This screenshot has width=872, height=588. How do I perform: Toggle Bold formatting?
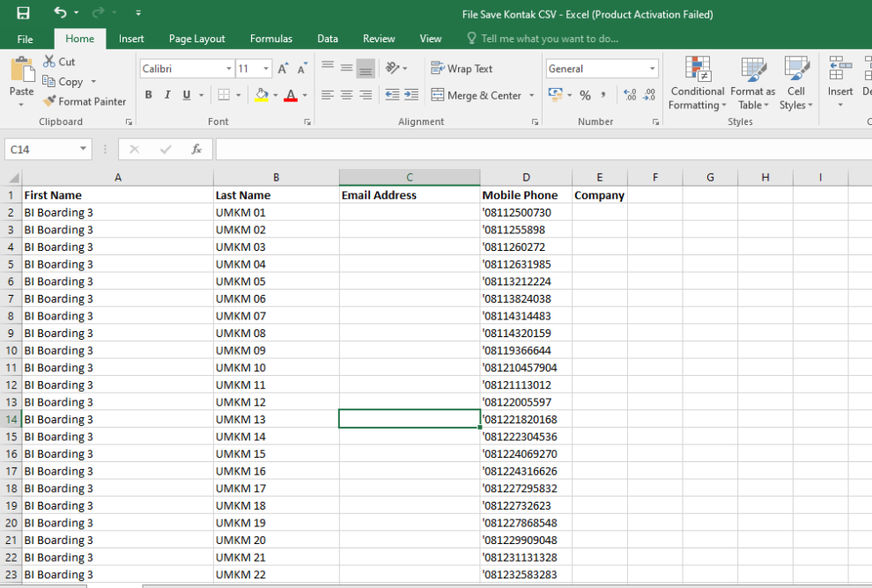coord(148,95)
